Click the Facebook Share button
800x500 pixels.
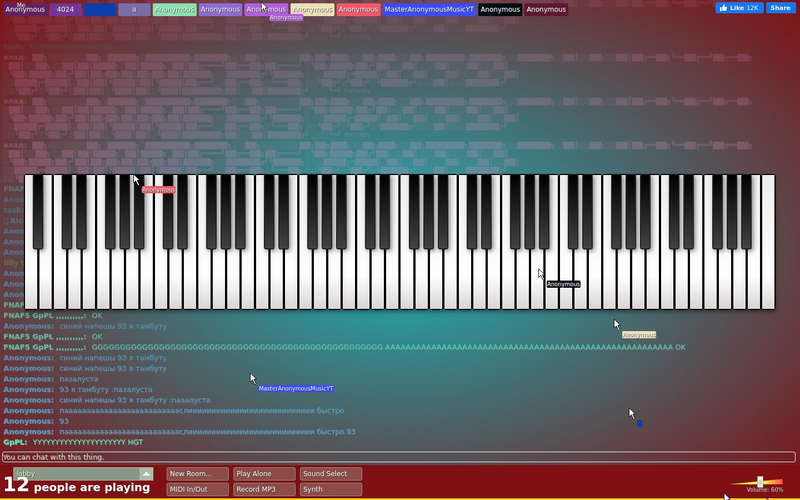coord(781,8)
